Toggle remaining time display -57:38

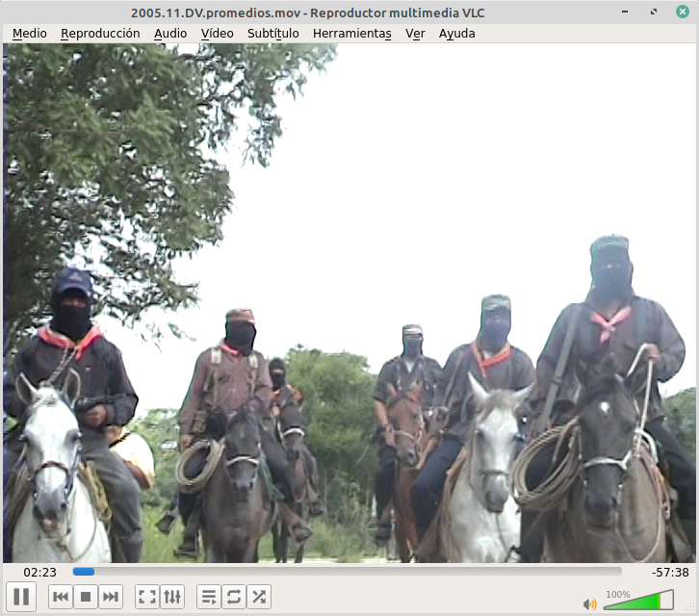pyautogui.click(x=670, y=572)
